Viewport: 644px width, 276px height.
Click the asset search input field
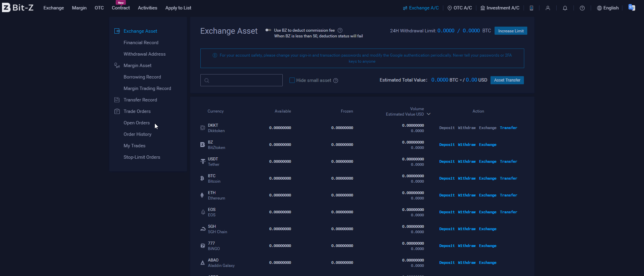pos(242,80)
